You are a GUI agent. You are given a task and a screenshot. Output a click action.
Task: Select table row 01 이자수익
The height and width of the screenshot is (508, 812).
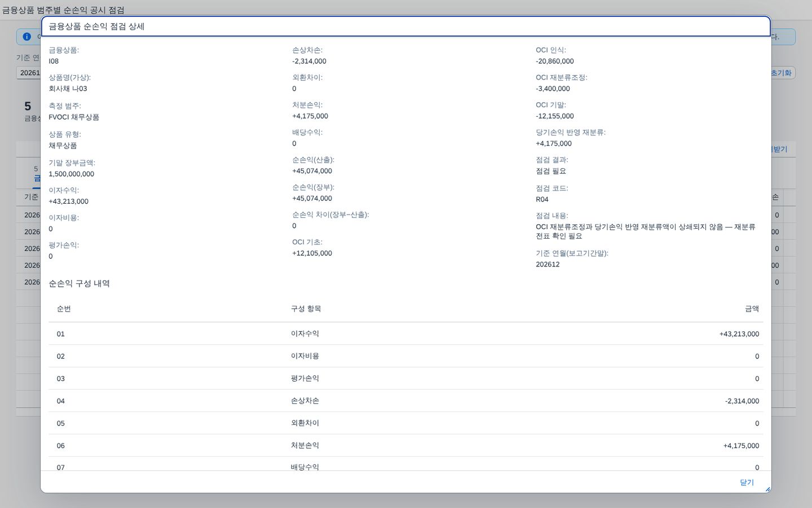pos(406,334)
